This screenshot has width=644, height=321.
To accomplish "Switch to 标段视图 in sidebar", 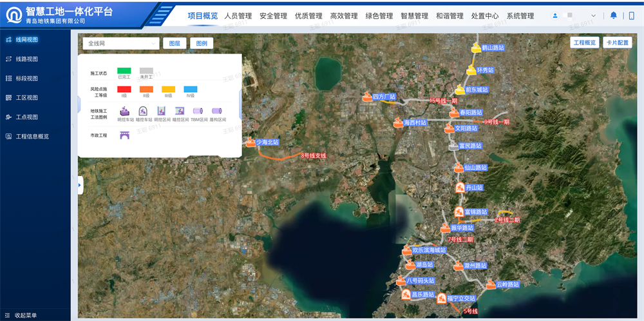I will (26, 79).
